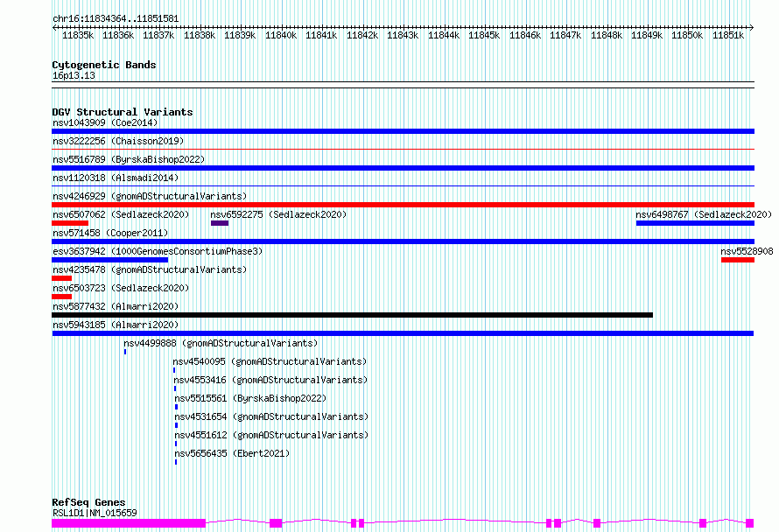Open the nsv4246929 (gnomADStructuralVariants) label
The image size is (779, 532).
tap(150, 196)
